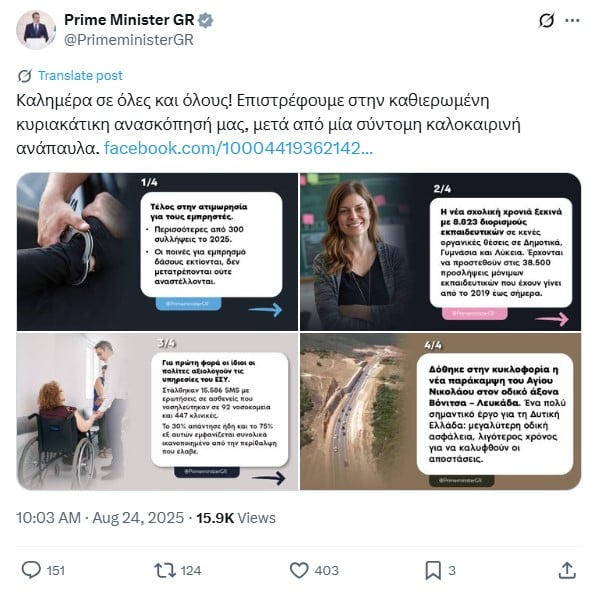The height and width of the screenshot is (592, 594).
Task: Open the 1/4 handcuffs image
Action: pos(157,251)
